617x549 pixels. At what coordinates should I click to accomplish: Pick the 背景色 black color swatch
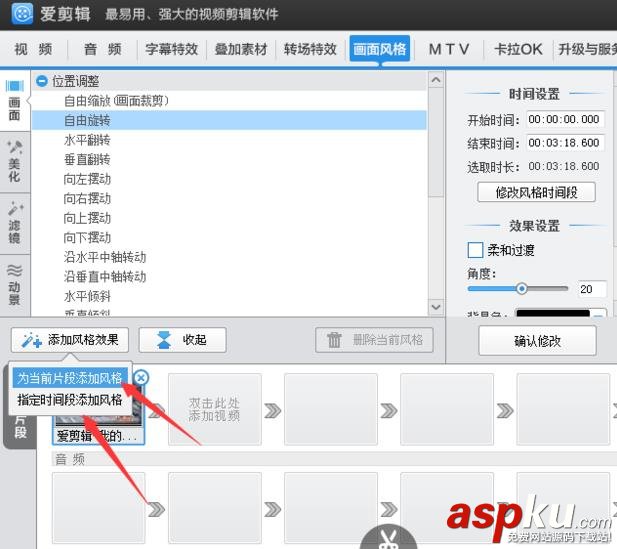point(553,313)
